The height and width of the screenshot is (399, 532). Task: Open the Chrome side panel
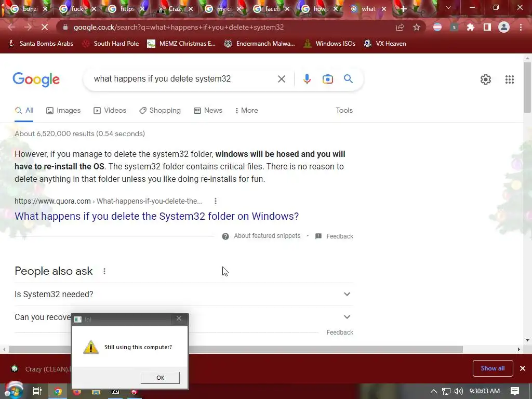[487, 27]
